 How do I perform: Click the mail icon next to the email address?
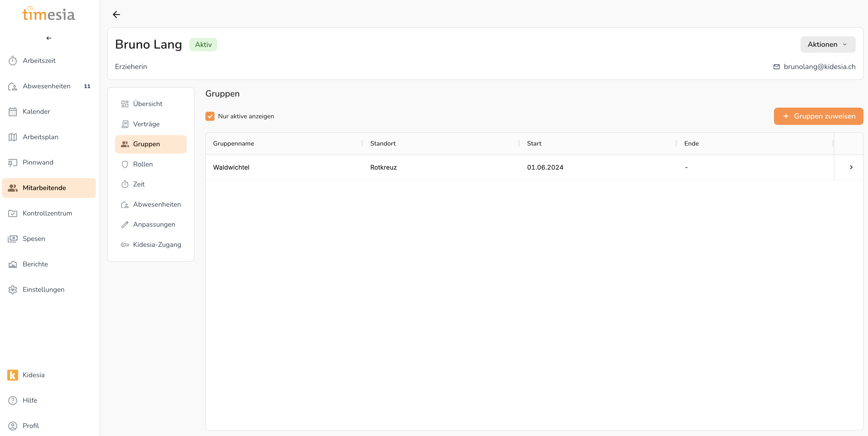(776, 67)
